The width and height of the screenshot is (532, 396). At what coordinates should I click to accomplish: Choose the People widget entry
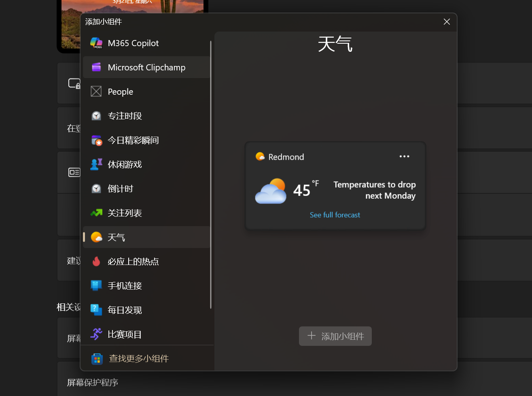(x=146, y=91)
